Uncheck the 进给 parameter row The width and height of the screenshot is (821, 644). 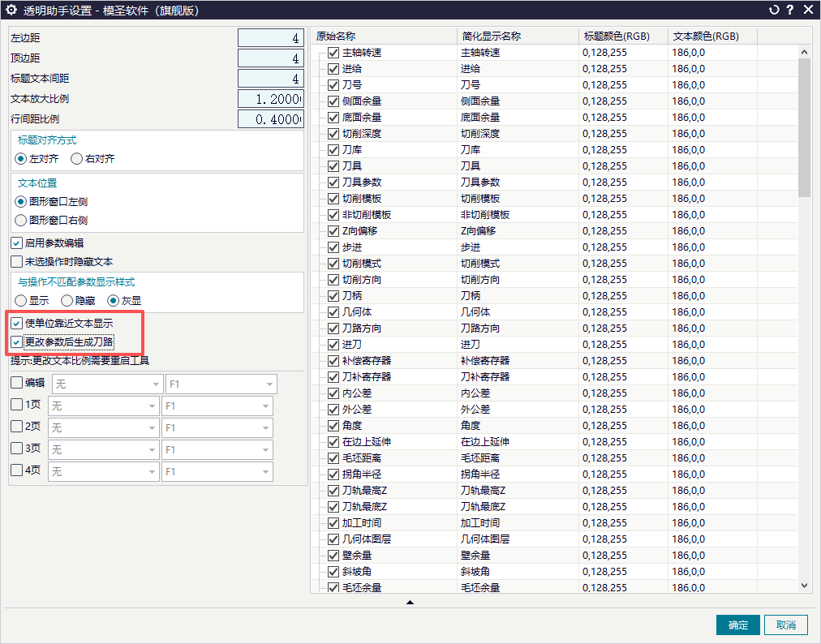(x=333, y=69)
